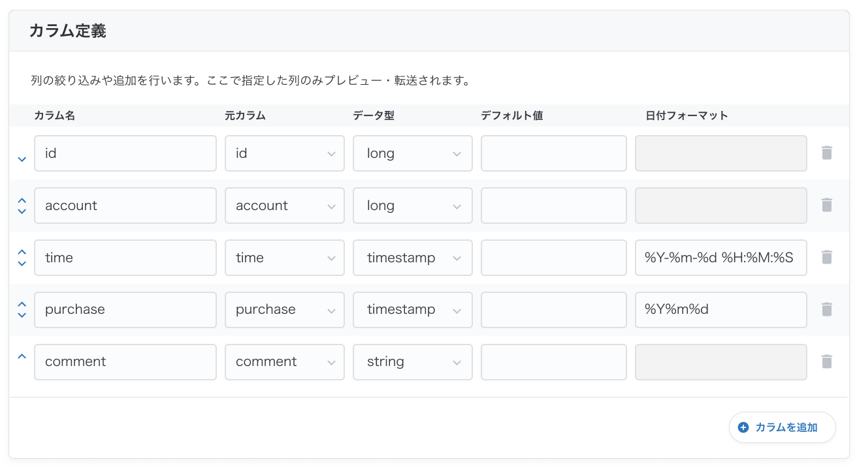Open source column dropdown showing account
The width and height of the screenshot is (857, 475).
point(285,206)
